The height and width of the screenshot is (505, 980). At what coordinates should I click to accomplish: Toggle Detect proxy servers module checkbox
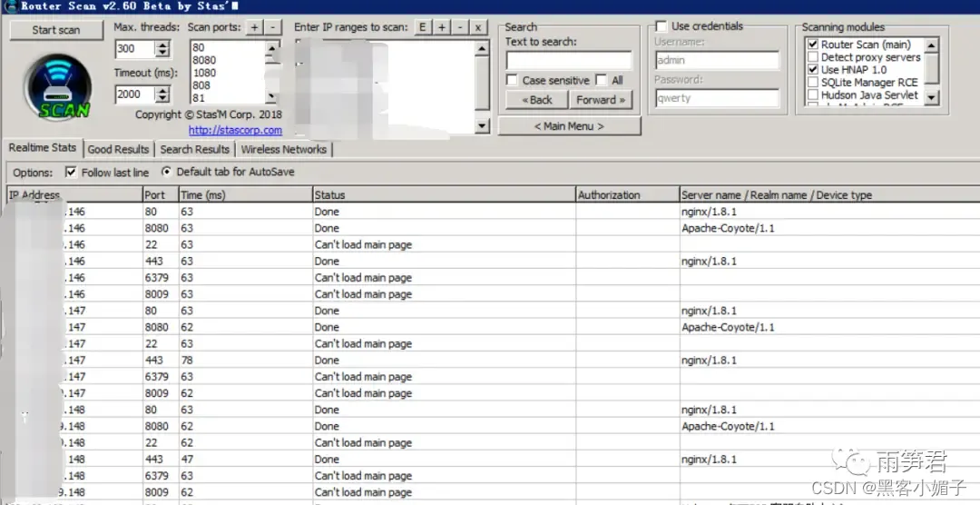[812, 57]
